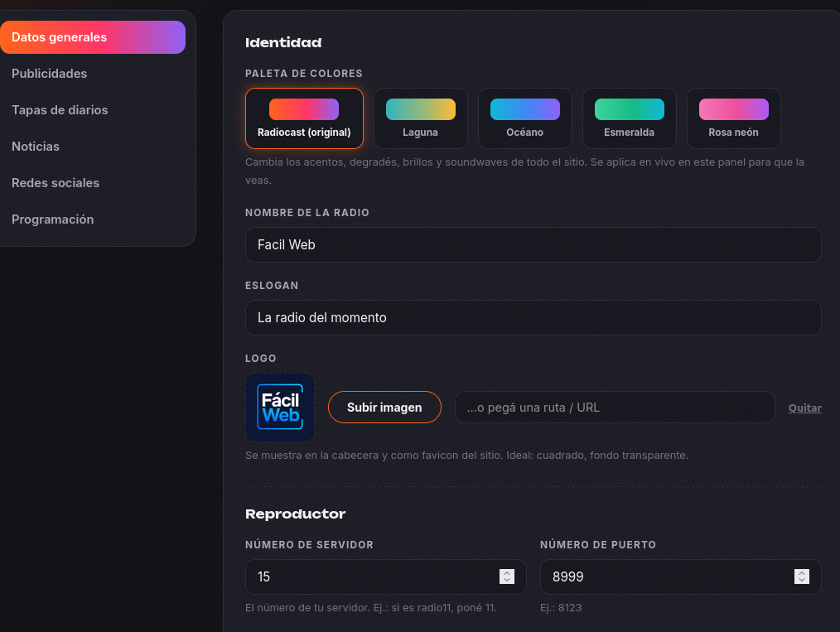The width and height of the screenshot is (840, 632).
Task: Pick the Océano color palette
Action: 525,118
